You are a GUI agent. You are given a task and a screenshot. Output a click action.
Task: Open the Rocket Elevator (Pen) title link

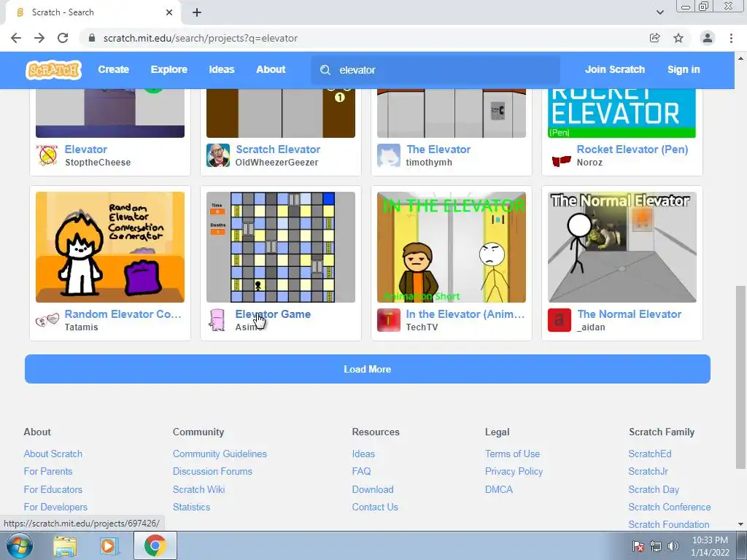pos(632,149)
